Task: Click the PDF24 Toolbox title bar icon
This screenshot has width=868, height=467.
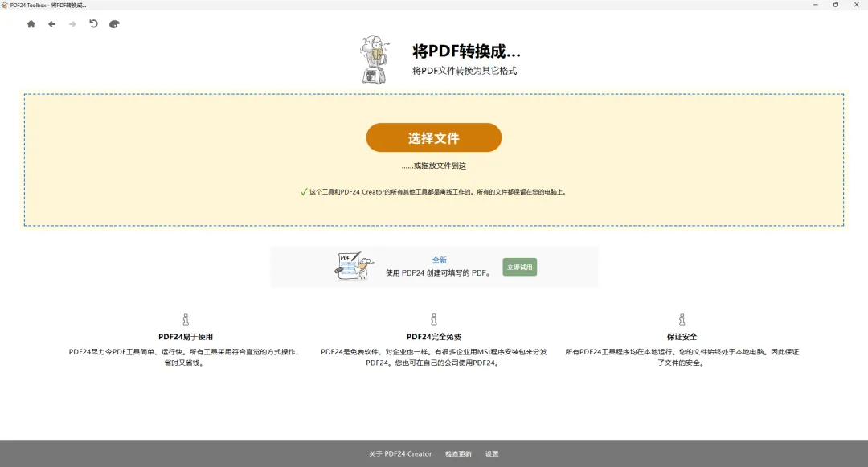Action: tap(5, 5)
